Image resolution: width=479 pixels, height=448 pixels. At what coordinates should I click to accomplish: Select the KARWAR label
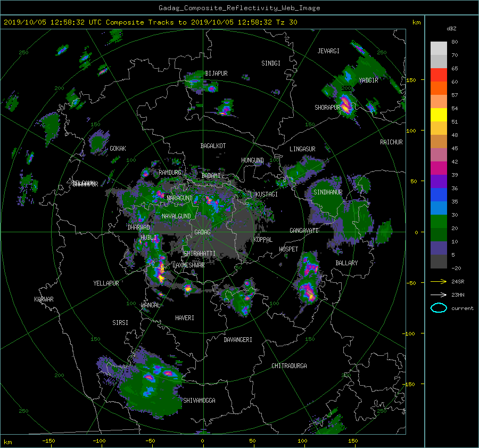point(44,299)
